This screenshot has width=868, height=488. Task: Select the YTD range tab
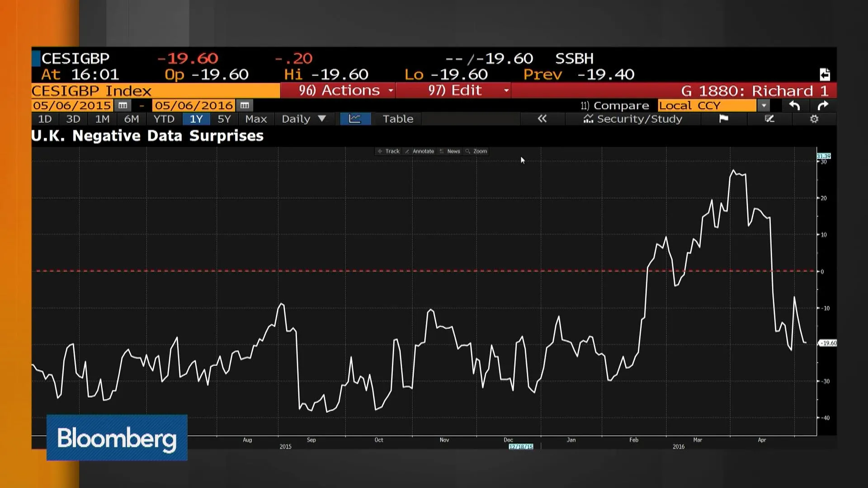click(164, 119)
